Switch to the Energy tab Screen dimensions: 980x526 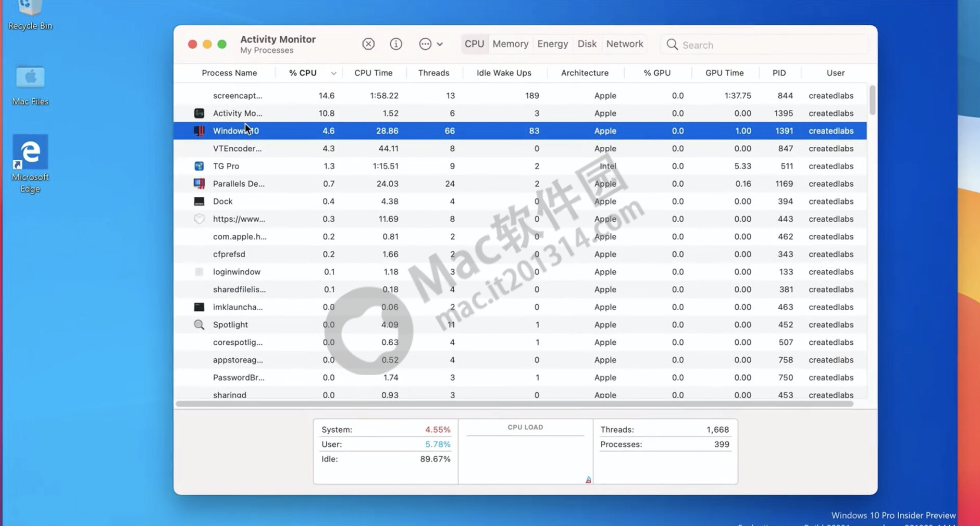pyautogui.click(x=552, y=44)
